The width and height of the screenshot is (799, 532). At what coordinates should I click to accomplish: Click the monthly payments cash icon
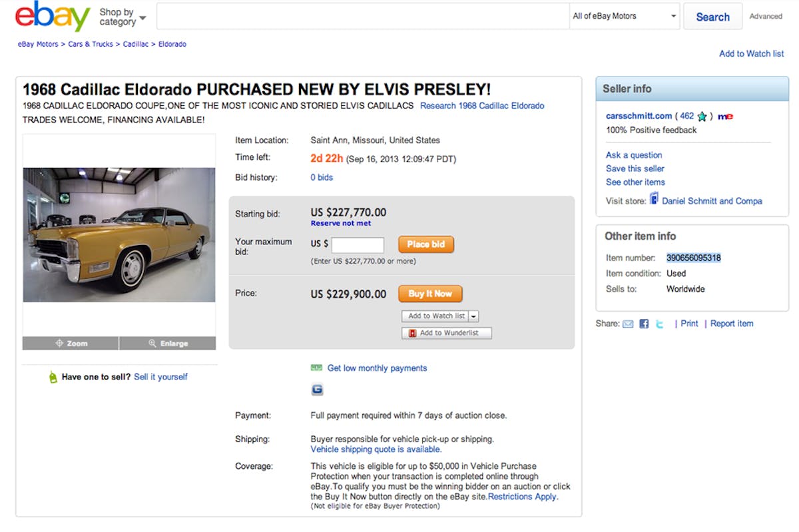[x=316, y=368]
